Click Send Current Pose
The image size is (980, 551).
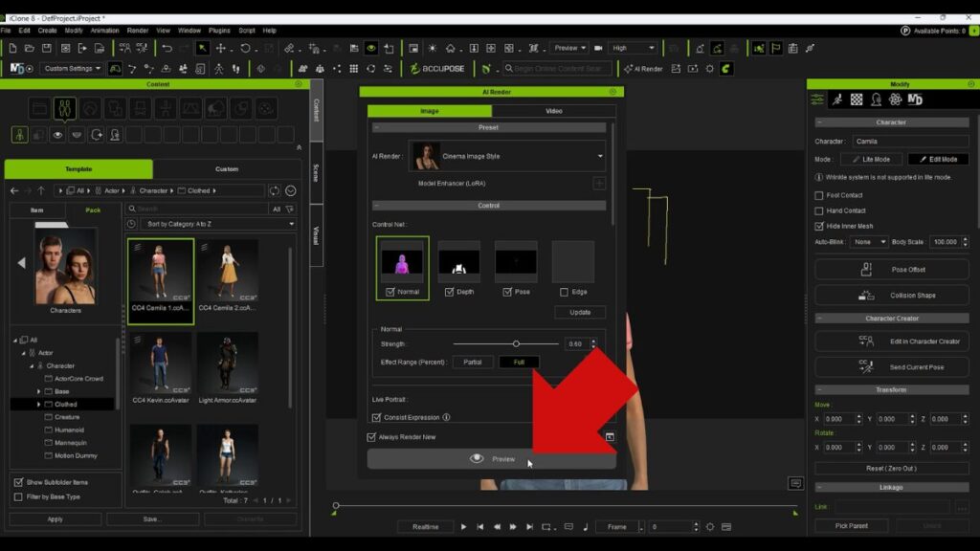pyautogui.click(x=892, y=367)
